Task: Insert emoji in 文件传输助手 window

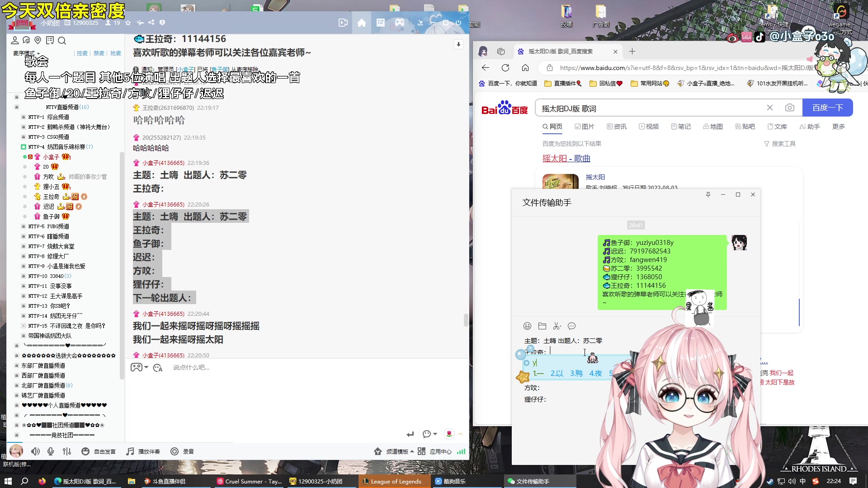Action: (x=527, y=326)
